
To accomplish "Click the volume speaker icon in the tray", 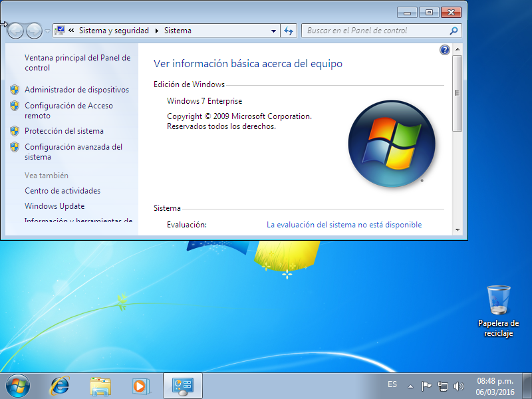I will point(458,386).
